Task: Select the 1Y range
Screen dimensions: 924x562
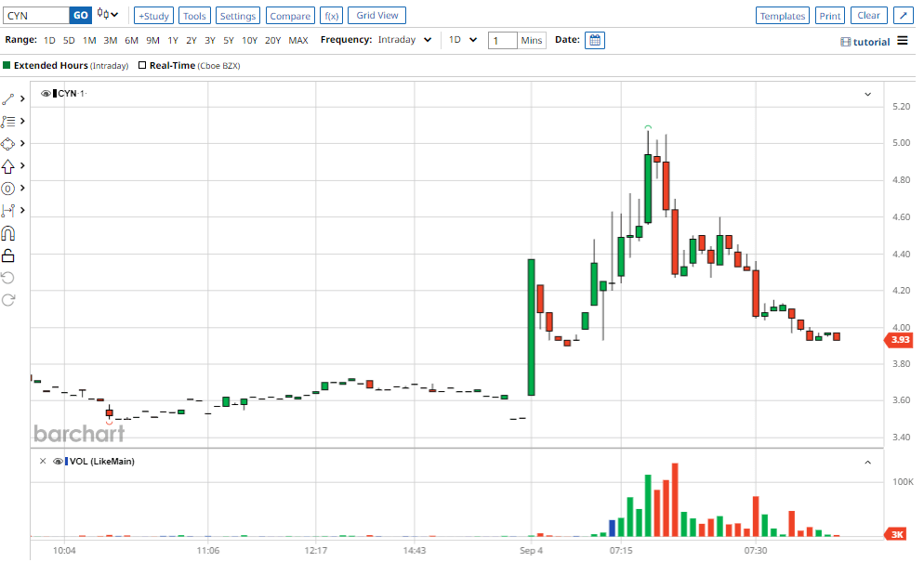Action: coord(173,41)
